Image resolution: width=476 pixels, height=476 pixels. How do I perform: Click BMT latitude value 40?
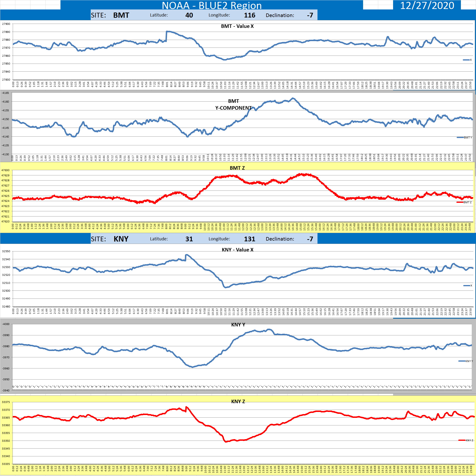pos(189,15)
